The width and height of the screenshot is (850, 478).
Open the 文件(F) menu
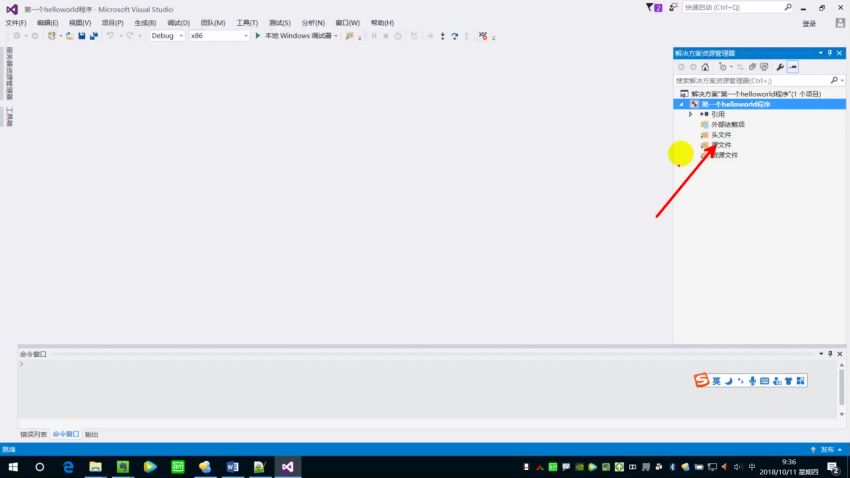(x=16, y=23)
